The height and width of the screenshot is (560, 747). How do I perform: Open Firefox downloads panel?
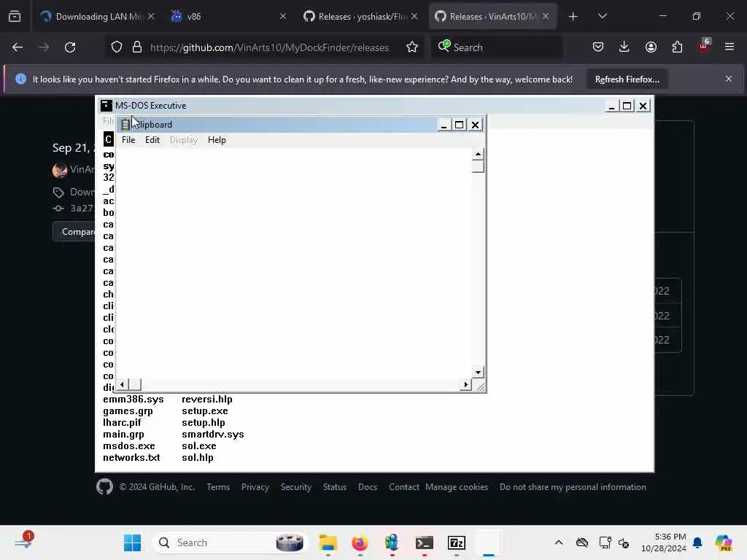[x=624, y=47]
